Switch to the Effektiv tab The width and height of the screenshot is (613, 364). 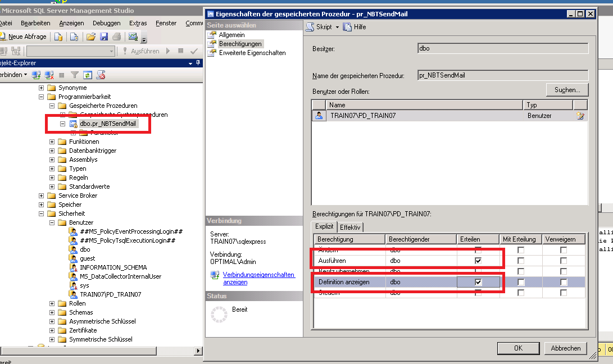click(x=350, y=227)
